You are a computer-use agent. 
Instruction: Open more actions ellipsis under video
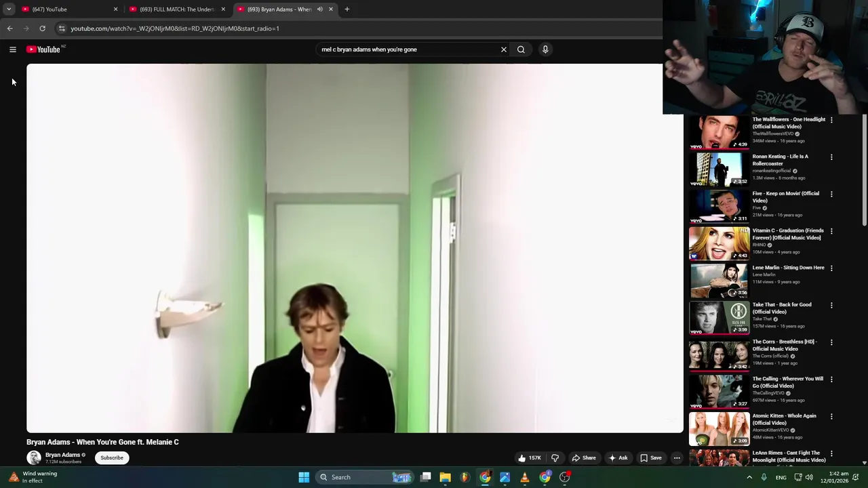[677, 458]
